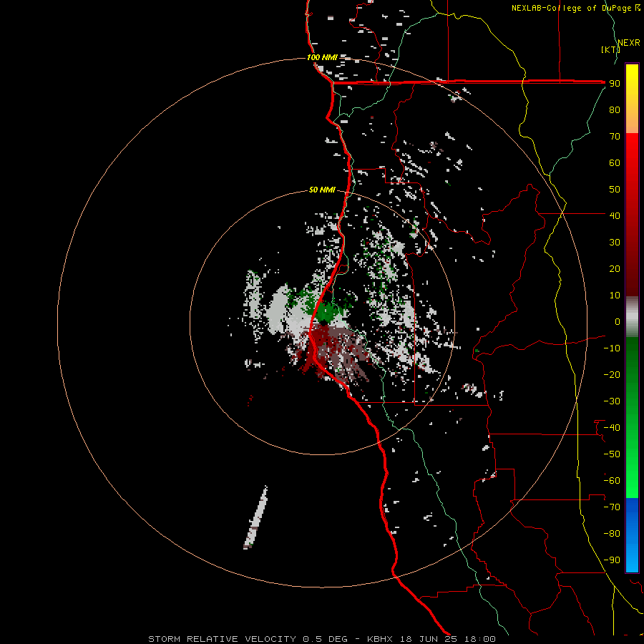Click the -80 value on velocity scale
This screenshot has height=644, width=644.
click(612, 534)
